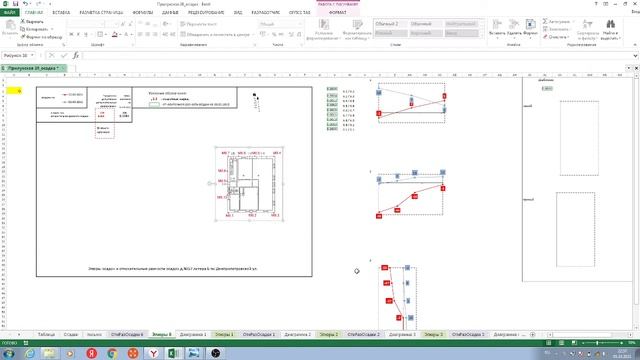Select the floor plan picture

(249, 184)
